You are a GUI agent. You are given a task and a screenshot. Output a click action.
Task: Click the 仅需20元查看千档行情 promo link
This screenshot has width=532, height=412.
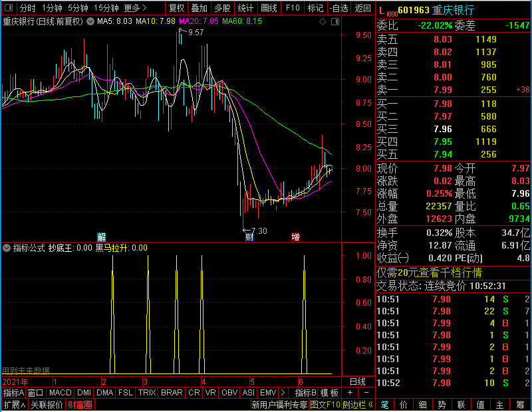429,272
